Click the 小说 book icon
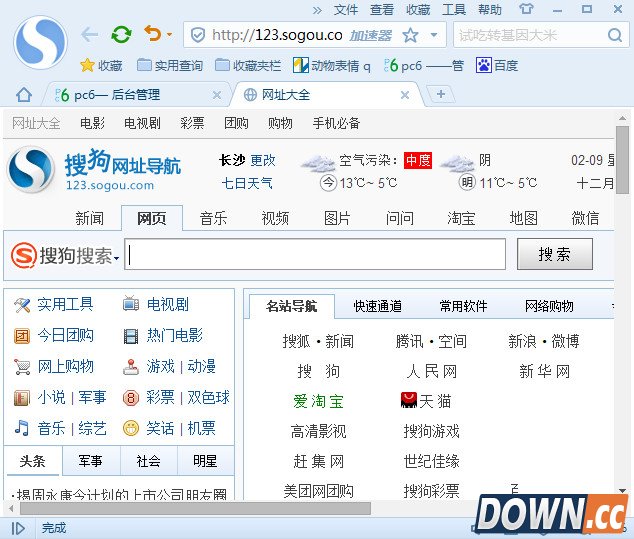Image resolution: width=634 pixels, height=539 pixels. 22,398
